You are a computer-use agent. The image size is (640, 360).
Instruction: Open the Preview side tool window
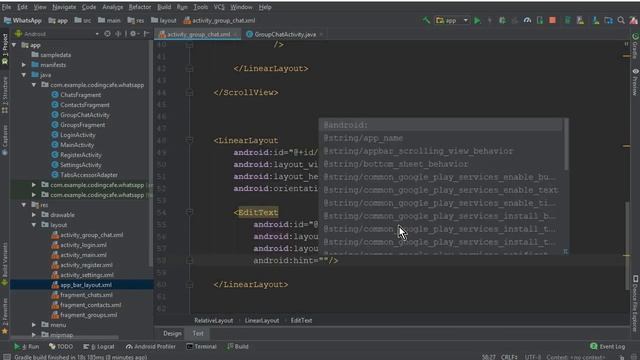pos(635,82)
